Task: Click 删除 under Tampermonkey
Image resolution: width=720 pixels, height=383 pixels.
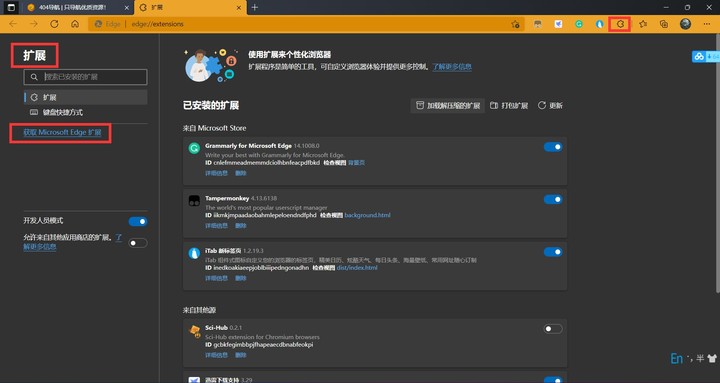Action: click(x=241, y=226)
